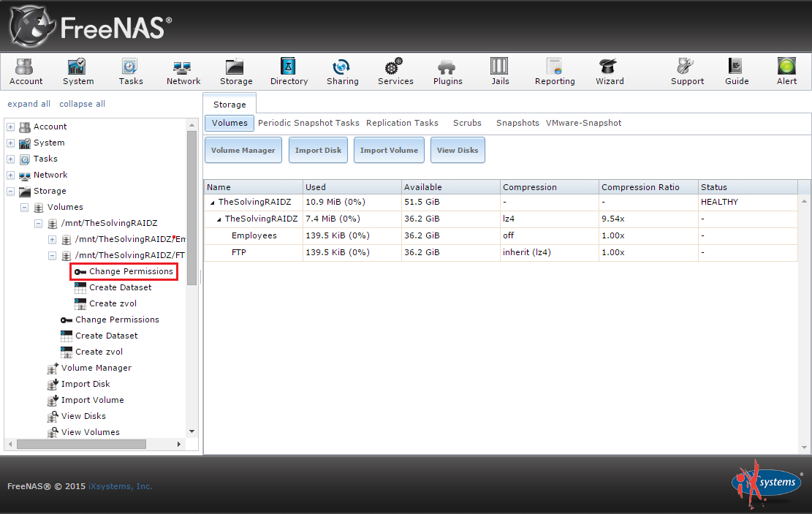Open the Guide toolbar icon
The height and width of the screenshot is (514, 812).
click(x=737, y=72)
